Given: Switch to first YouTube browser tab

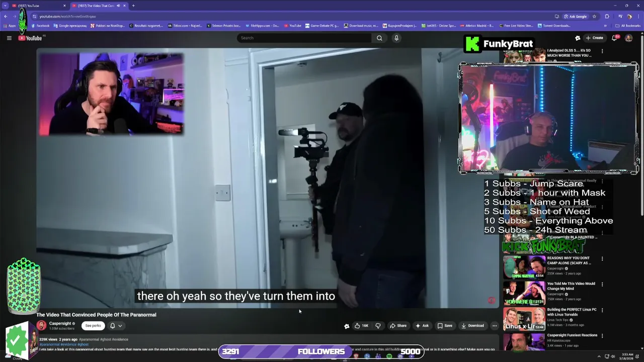Looking at the screenshot, I should click(x=39, y=6).
